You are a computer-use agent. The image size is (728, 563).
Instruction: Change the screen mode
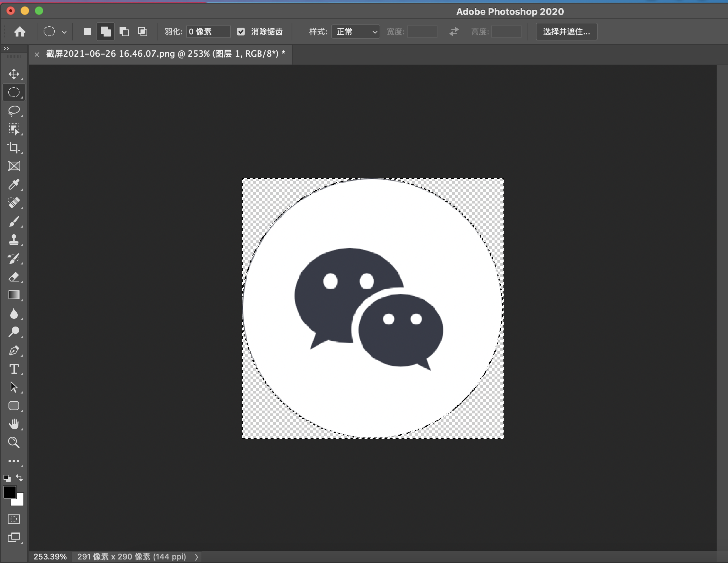(x=14, y=537)
